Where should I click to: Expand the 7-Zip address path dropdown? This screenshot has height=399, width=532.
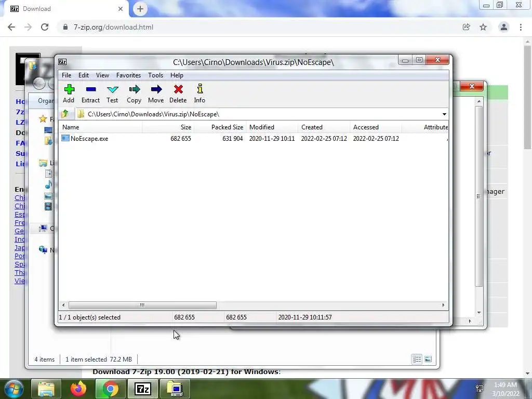point(444,114)
